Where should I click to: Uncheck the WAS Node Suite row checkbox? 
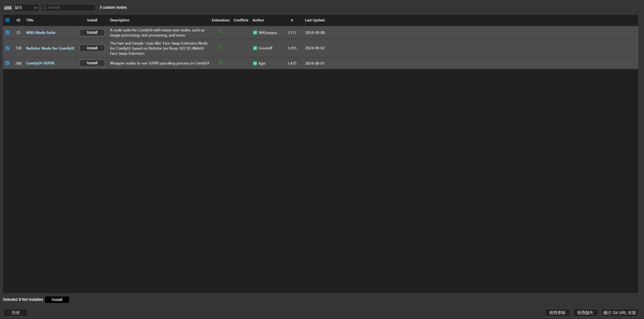(x=8, y=33)
